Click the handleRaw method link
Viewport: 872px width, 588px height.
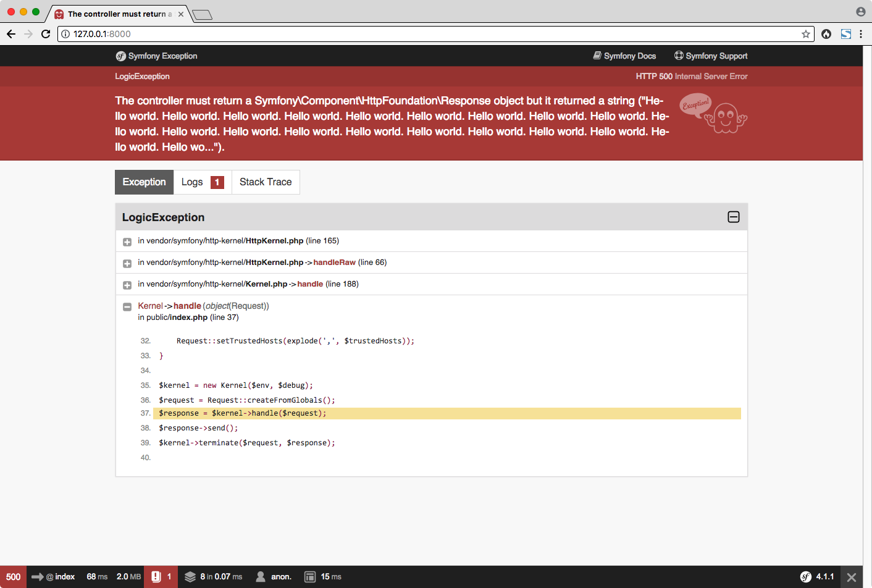coord(334,262)
